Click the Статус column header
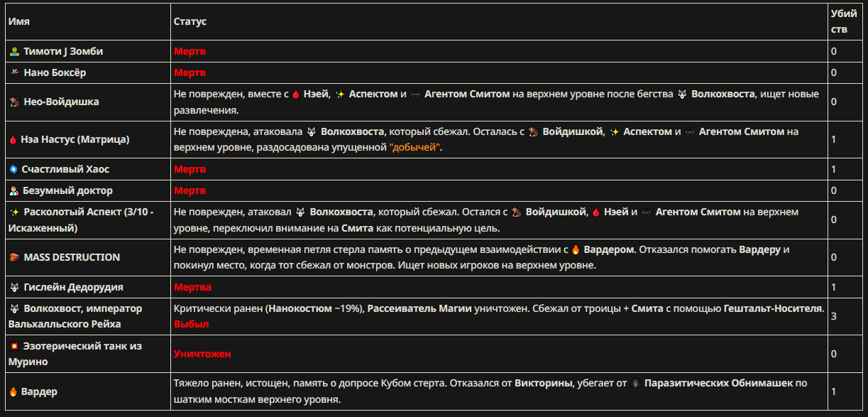This screenshot has height=417, width=868. pyautogui.click(x=190, y=22)
